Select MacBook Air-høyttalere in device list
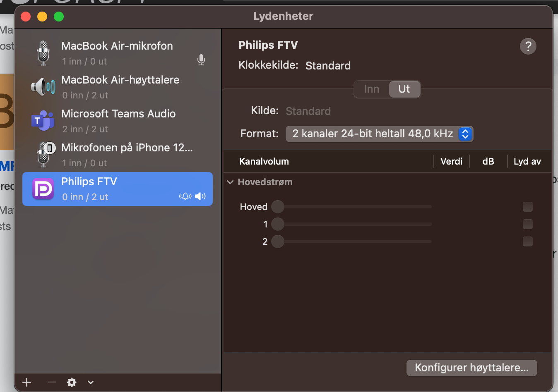 (118, 87)
